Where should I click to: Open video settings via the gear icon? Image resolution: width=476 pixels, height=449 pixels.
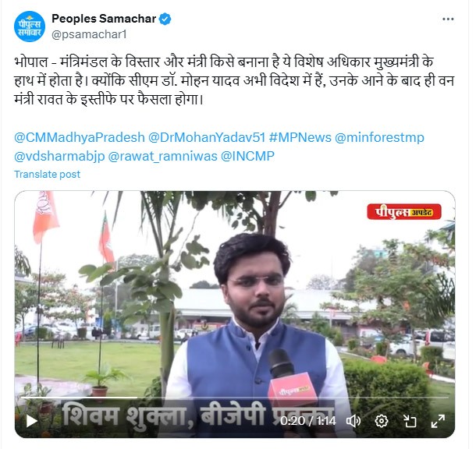pyautogui.click(x=382, y=421)
